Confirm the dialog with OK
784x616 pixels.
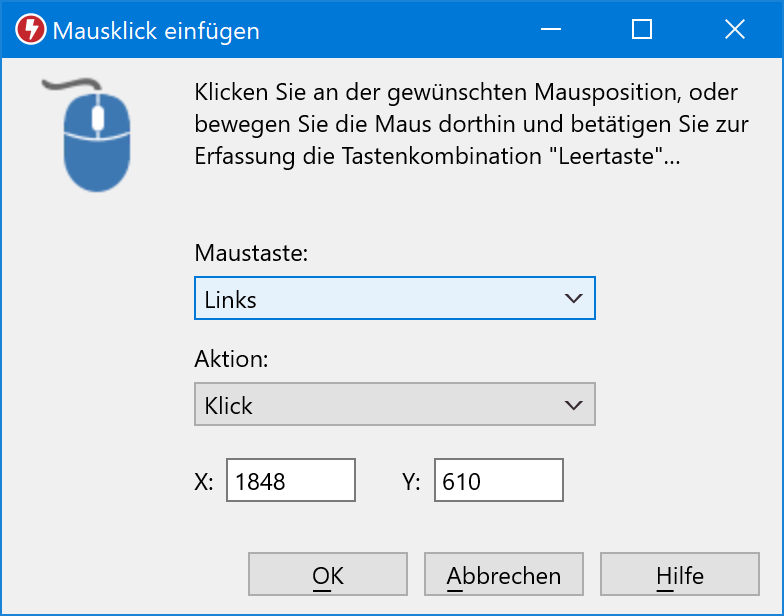click(328, 576)
